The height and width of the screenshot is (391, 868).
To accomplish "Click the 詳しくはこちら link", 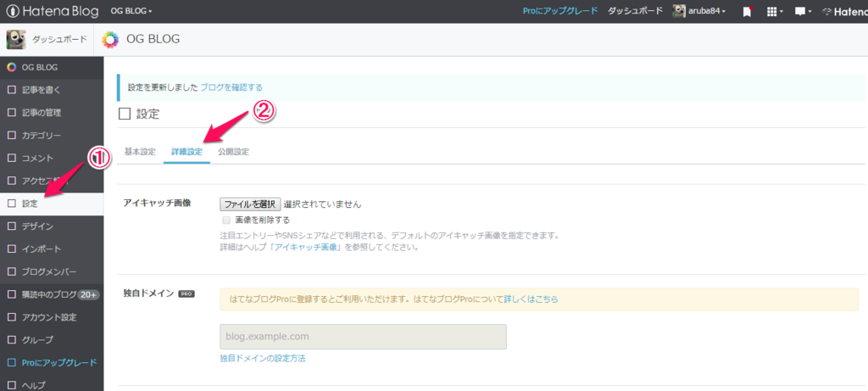I will coord(531,299).
